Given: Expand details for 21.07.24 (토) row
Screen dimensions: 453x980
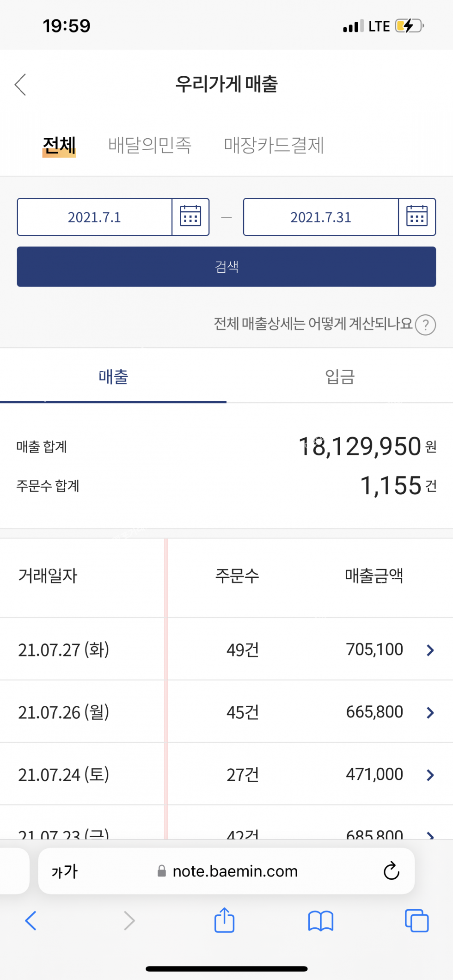Looking at the screenshot, I should click(x=430, y=775).
